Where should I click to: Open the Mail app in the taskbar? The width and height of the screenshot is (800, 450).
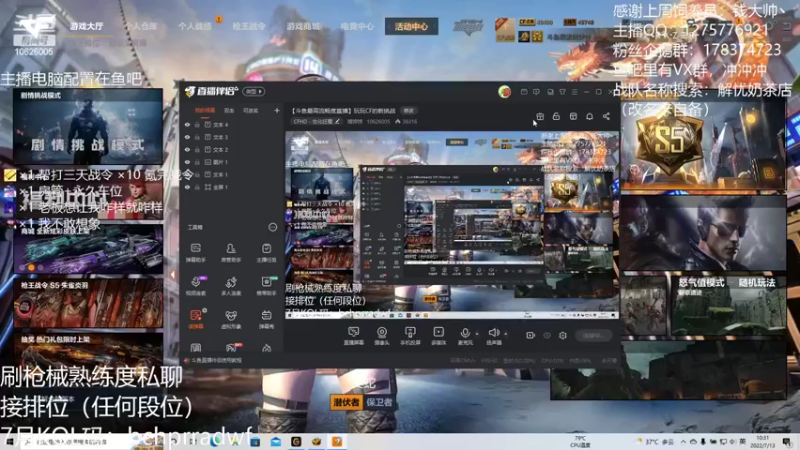click(x=276, y=442)
